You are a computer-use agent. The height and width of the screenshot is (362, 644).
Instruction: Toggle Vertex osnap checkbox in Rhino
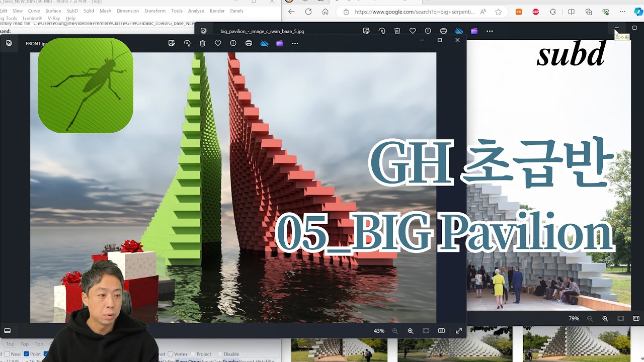(171, 354)
